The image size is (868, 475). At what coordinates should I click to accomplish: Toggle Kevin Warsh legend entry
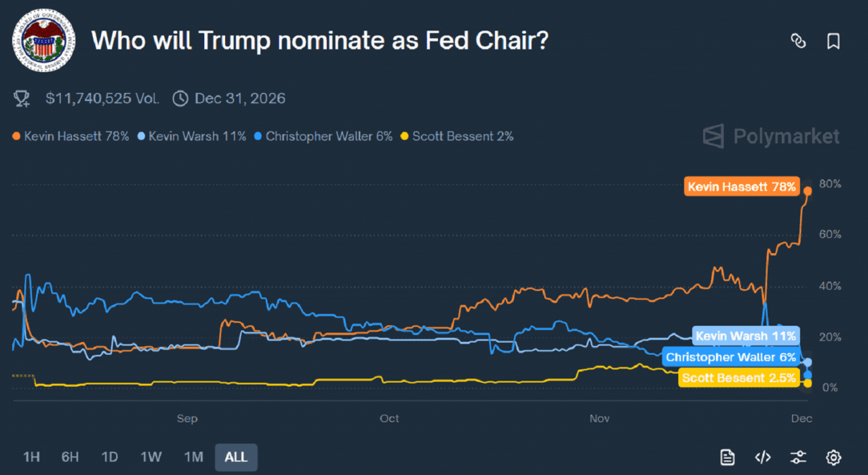pyautogui.click(x=192, y=136)
